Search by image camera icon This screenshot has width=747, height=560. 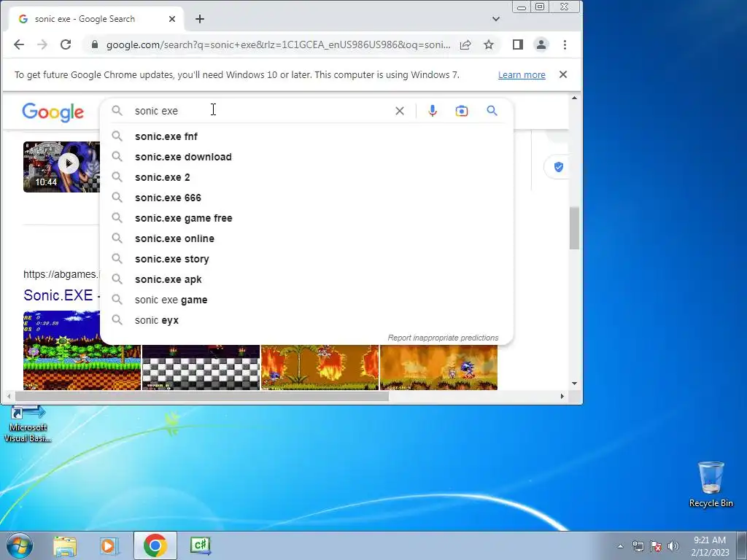tap(462, 111)
